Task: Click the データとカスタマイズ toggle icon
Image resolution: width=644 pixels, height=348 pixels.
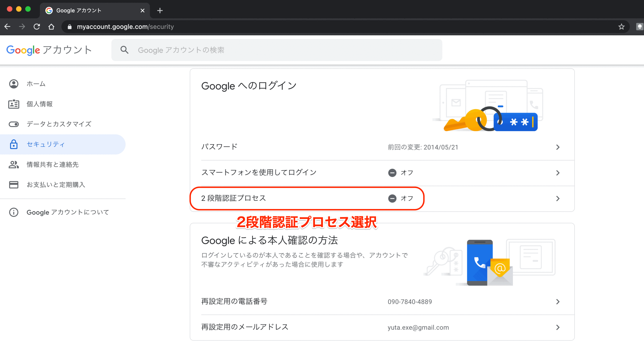Action: (x=14, y=124)
